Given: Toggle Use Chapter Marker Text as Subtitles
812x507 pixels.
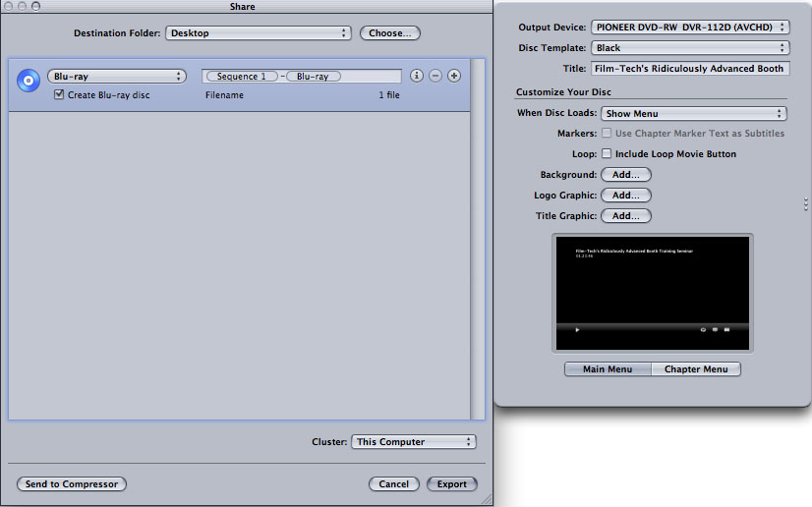Looking at the screenshot, I should [607, 133].
